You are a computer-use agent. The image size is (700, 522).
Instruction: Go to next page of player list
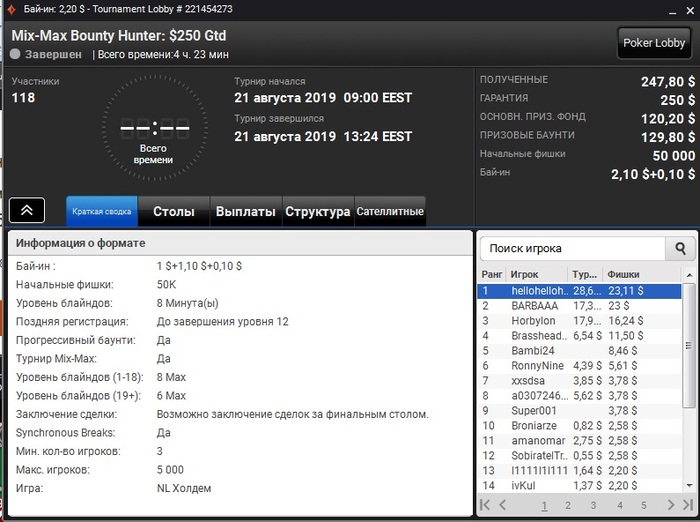[671, 505]
